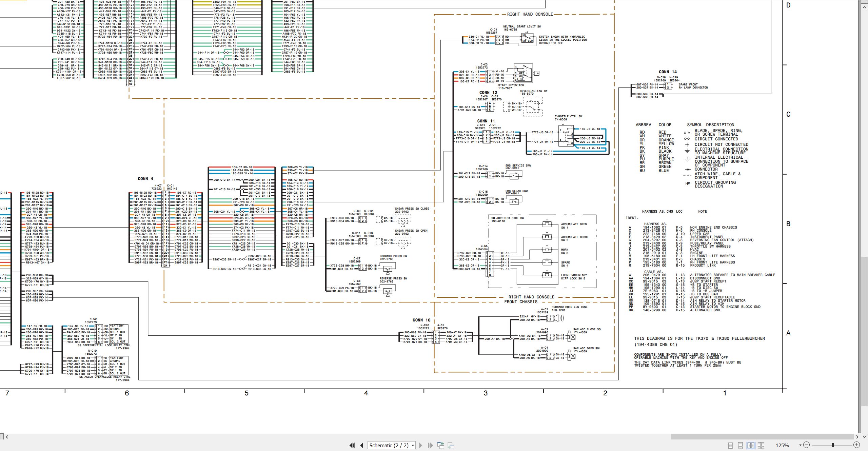Click the ABBREV legend column heading

coord(643,125)
